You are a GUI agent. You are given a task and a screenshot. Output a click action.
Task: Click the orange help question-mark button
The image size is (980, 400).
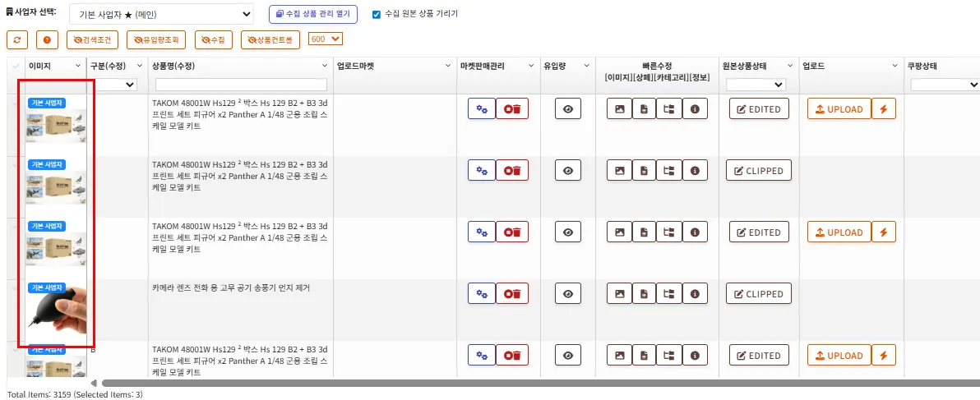47,39
